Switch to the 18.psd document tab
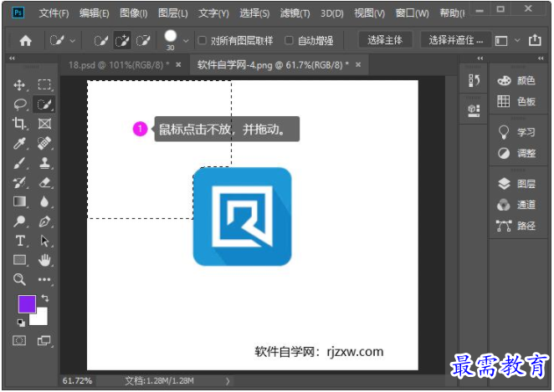The width and height of the screenshot is (554, 392). [119, 65]
